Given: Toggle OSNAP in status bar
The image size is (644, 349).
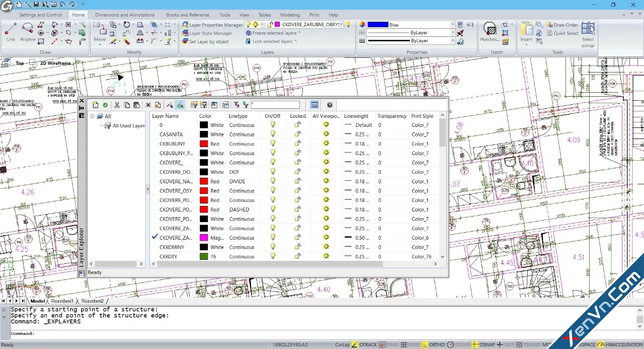Looking at the screenshot, I should (x=483, y=344).
